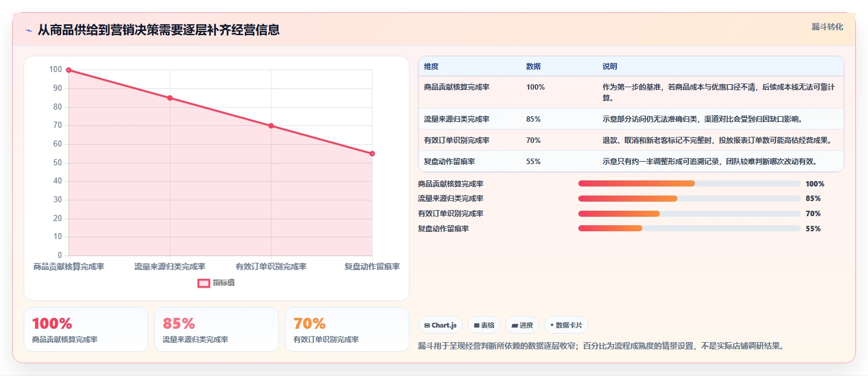Click the chart data point at value 85

pyautogui.click(x=170, y=98)
